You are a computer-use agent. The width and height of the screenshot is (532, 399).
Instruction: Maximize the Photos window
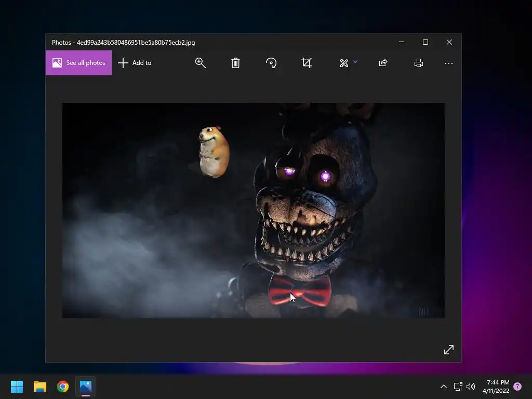(425, 42)
